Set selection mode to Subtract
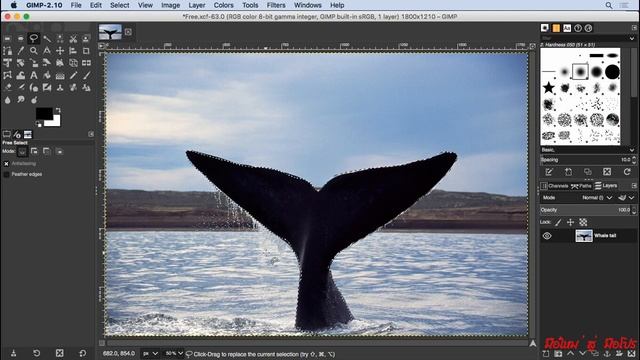The width and height of the screenshot is (640, 360). [47, 151]
